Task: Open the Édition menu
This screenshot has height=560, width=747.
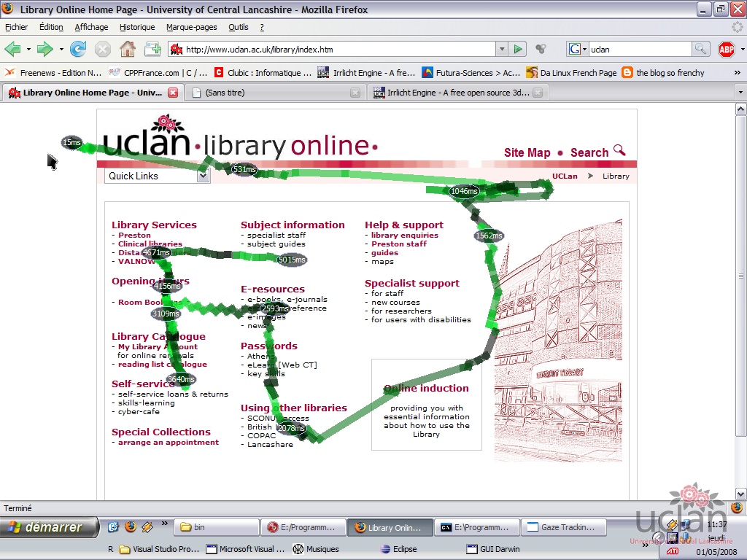Action: [x=51, y=27]
